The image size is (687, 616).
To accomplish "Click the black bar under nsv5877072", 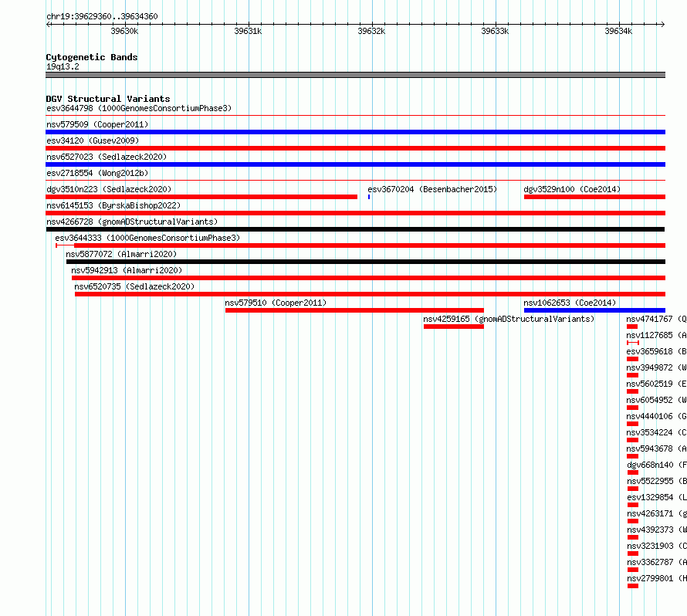I will (x=366, y=262).
